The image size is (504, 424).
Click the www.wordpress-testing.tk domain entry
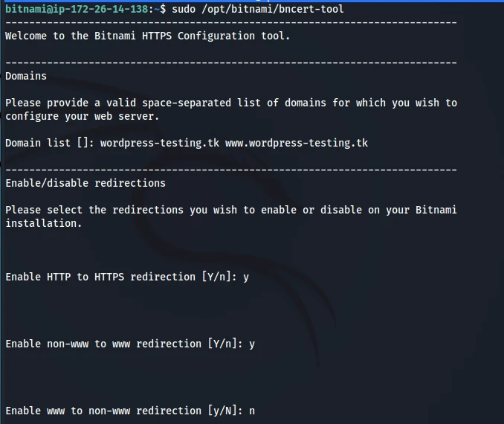296,143
